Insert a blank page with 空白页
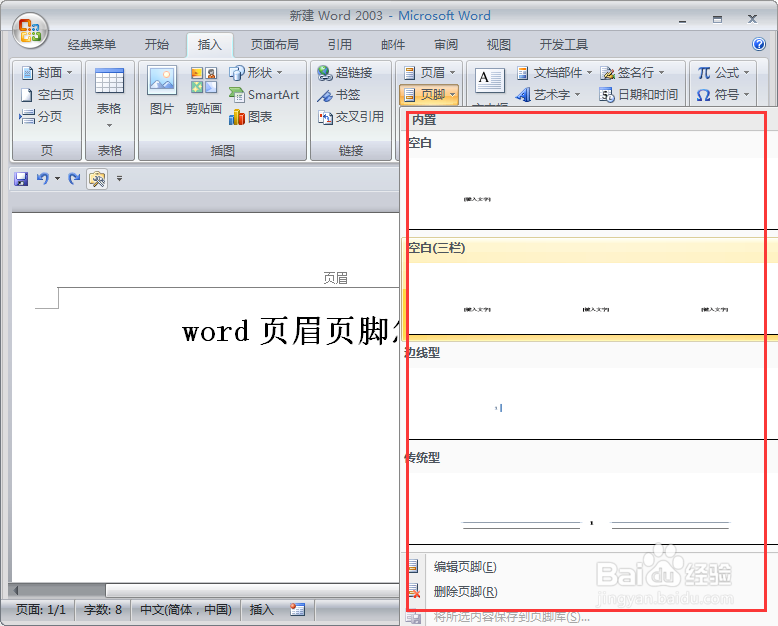The image size is (778, 626). pos(47,95)
